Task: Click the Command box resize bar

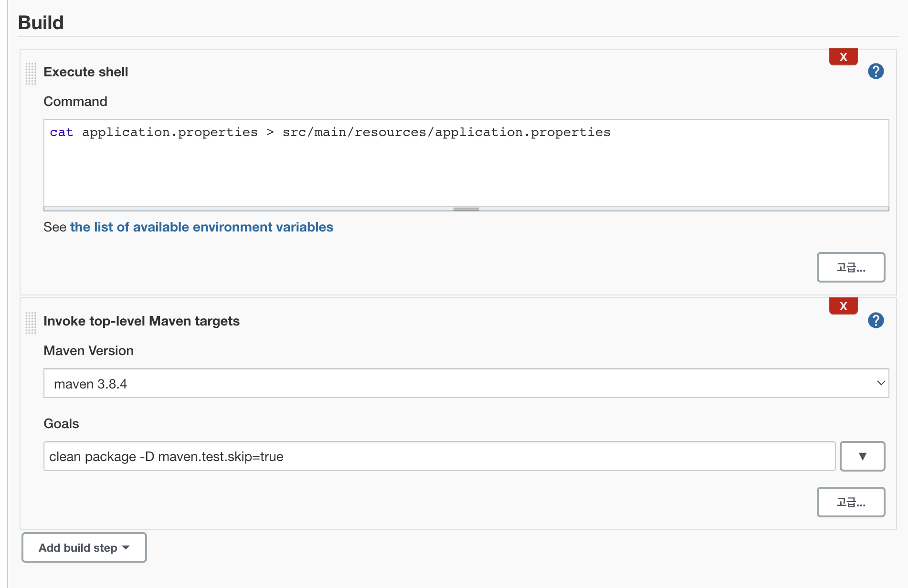Action: pyautogui.click(x=466, y=209)
